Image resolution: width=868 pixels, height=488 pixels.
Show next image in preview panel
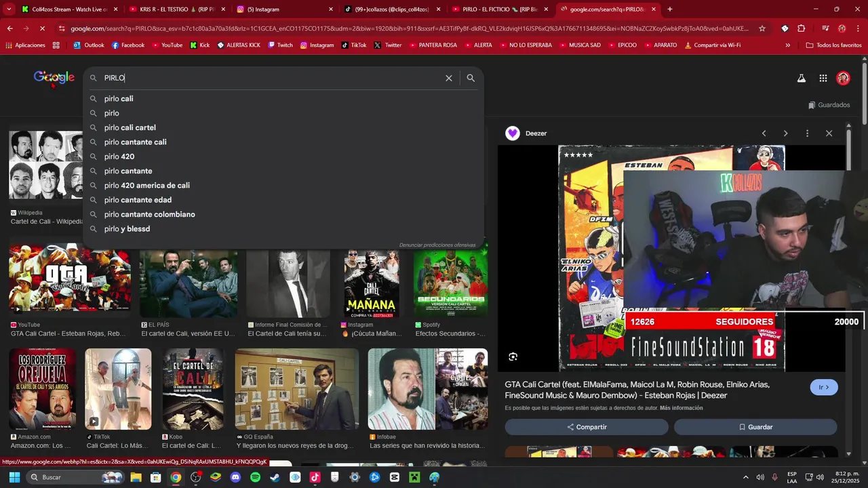(x=785, y=134)
